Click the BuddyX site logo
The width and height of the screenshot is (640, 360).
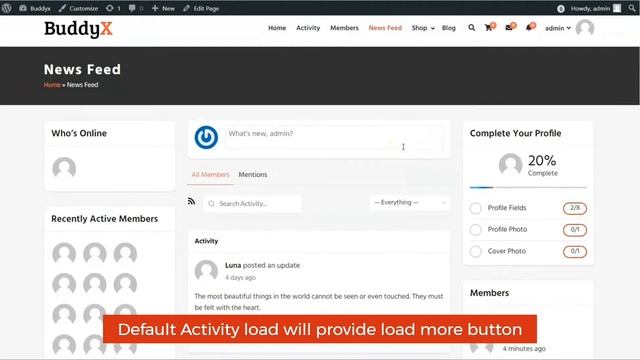coord(78,29)
